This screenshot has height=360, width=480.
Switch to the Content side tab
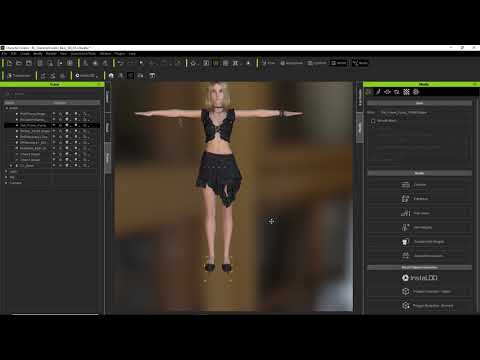point(108,97)
